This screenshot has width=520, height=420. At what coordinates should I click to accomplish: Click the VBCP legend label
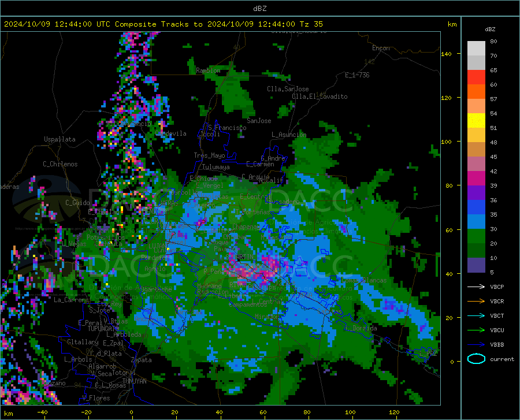497,287
